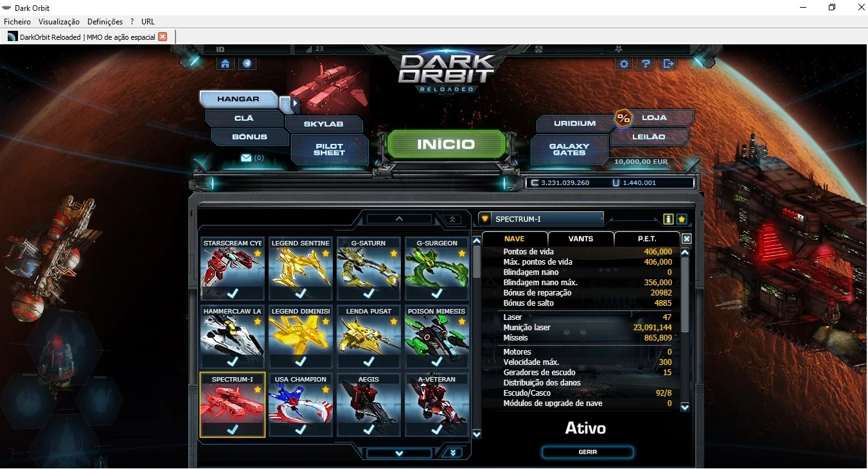This screenshot has width=868, height=469.
Task: Click ship list scrollbar down arrow
Action: pos(477,434)
